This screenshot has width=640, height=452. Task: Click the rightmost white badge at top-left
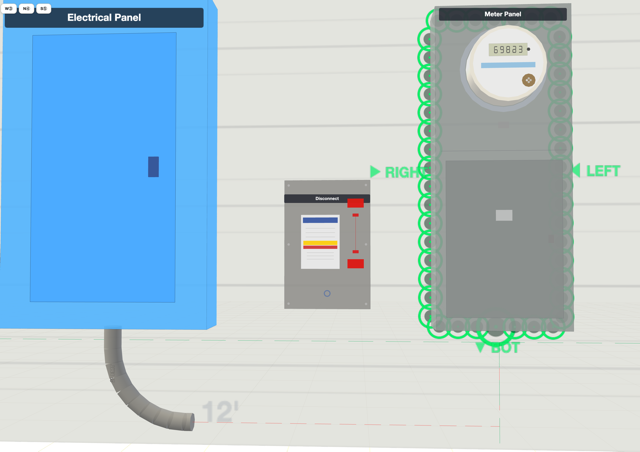(x=43, y=8)
